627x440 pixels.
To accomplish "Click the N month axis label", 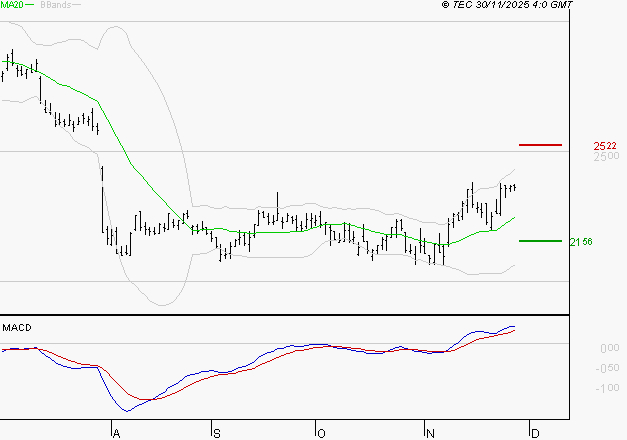I will tap(430, 434).
